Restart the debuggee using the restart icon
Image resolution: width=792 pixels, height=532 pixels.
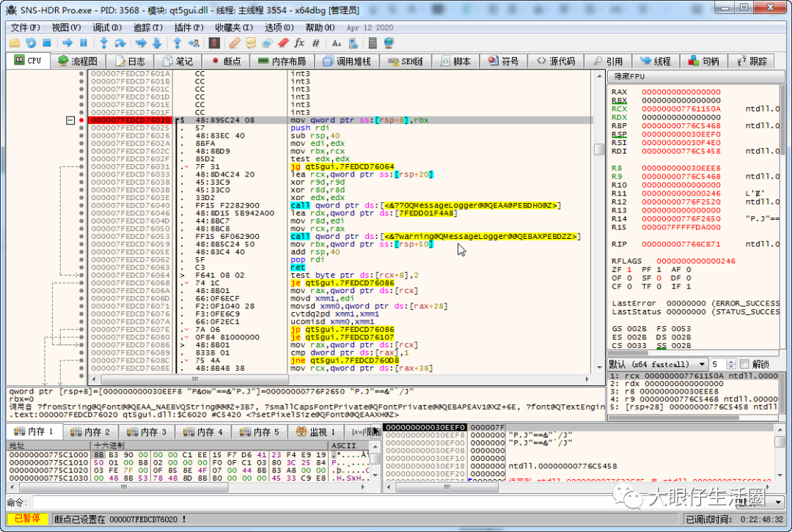pyautogui.click(x=31, y=43)
